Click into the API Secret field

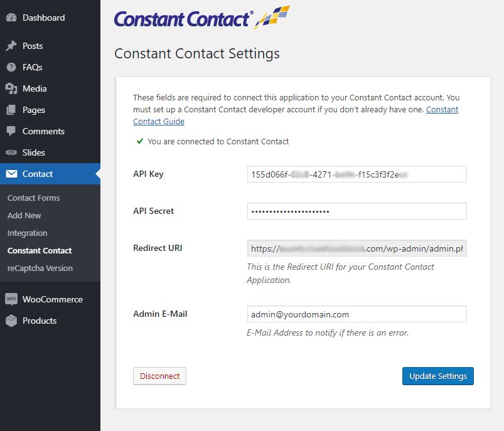[x=357, y=211]
